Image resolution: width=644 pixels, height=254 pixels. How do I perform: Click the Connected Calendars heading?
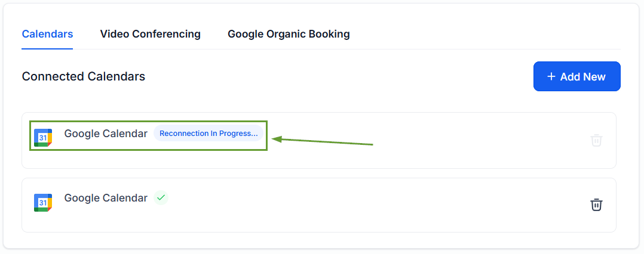[84, 76]
